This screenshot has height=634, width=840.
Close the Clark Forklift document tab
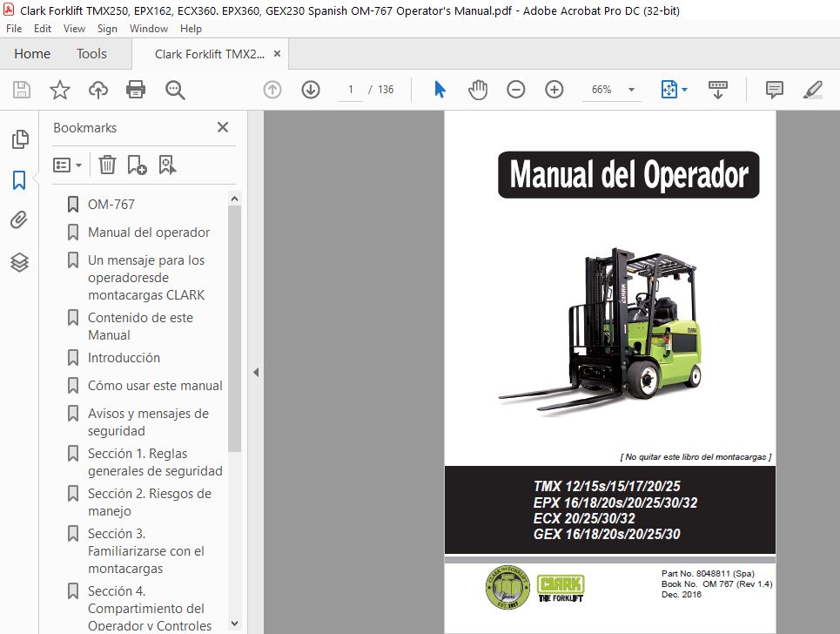(277, 54)
